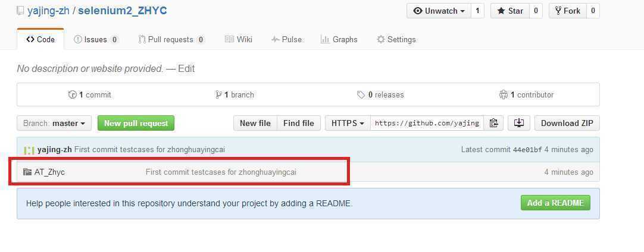Viewport: 644px width, 252px height.
Task: Click the people icon beside 1 contributor
Action: (504, 95)
